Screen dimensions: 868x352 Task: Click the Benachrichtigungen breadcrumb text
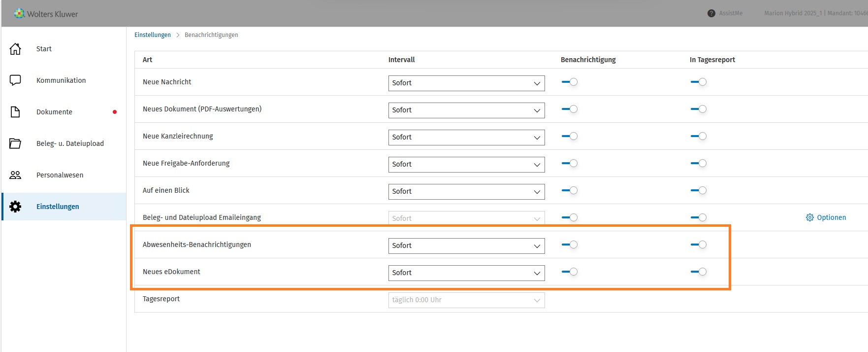click(211, 35)
